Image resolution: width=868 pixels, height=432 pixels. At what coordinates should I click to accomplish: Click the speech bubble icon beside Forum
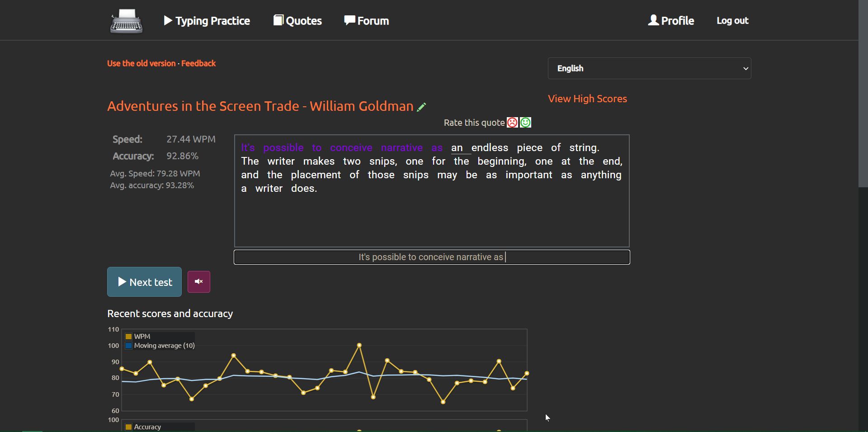349,20
